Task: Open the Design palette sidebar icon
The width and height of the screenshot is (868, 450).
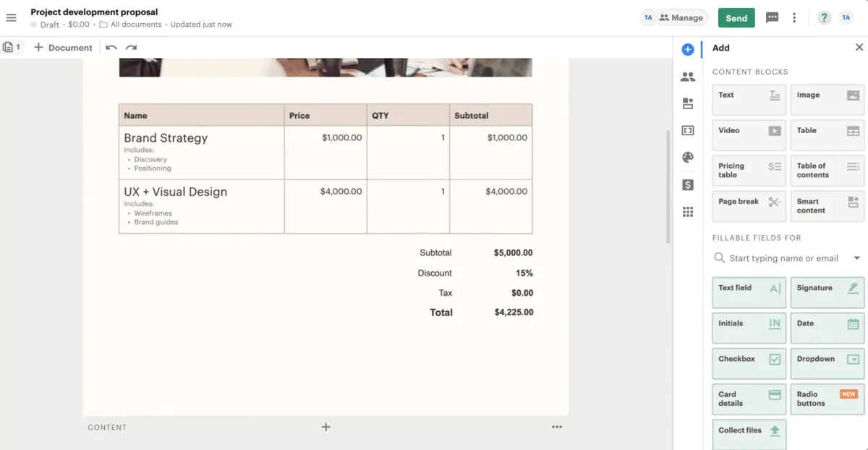Action: point(688,158)
